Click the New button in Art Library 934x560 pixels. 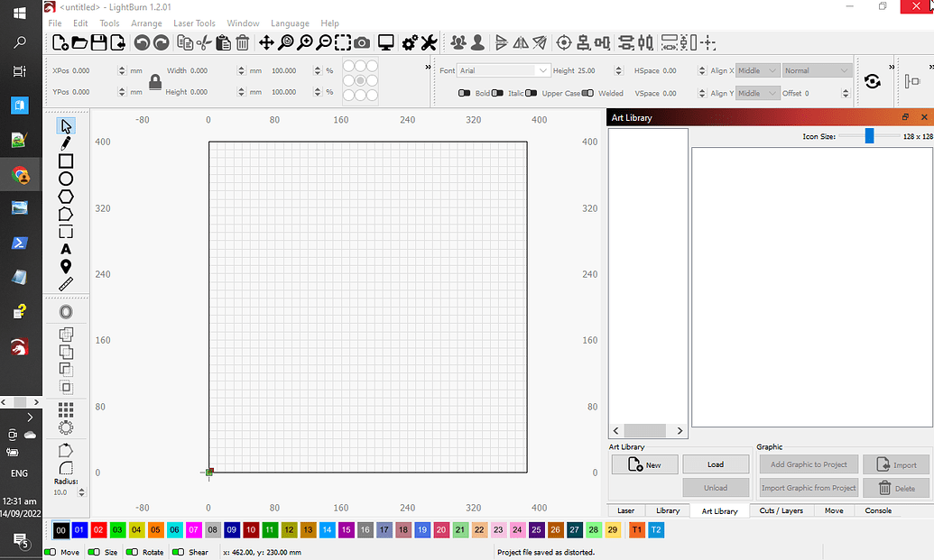pyautogui.click(x=644, y=464)
